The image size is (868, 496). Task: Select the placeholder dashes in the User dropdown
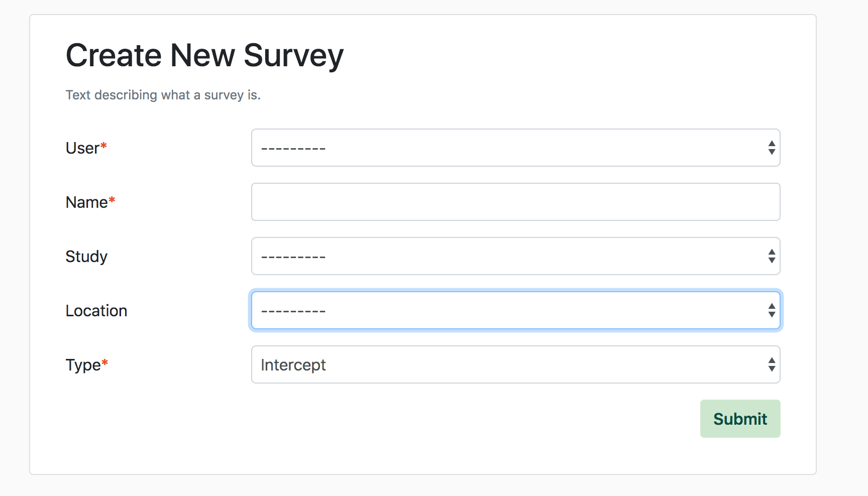click(x=293, y=148)
